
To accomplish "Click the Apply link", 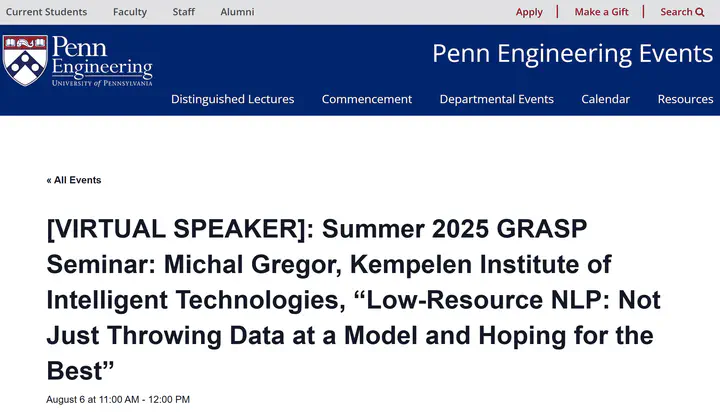I will (x=529, y=12).
